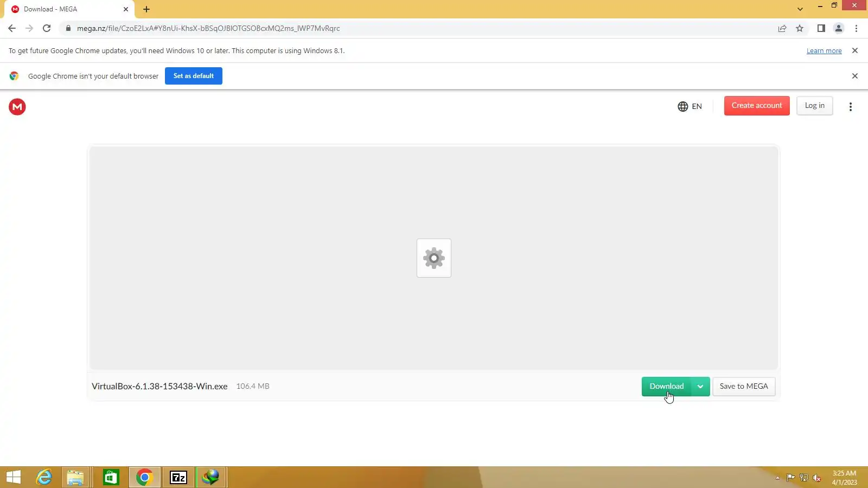
Task: Click the address bar URL
Action: point(208,28)
